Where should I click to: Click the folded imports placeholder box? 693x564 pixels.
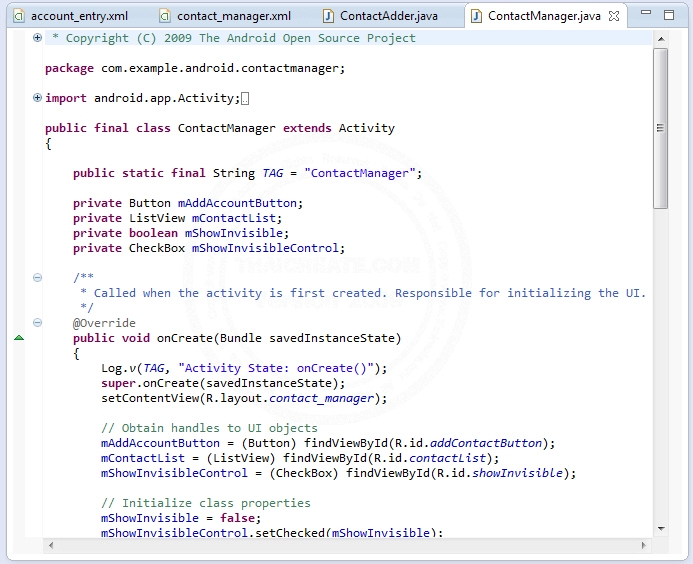[245, 99]
